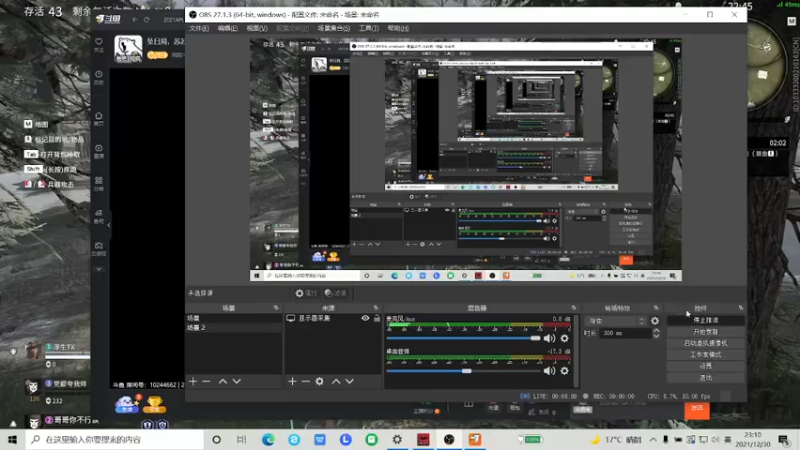Open the 文件(F) menu
The image size is (800, 450).
click(x=199, y=28)
